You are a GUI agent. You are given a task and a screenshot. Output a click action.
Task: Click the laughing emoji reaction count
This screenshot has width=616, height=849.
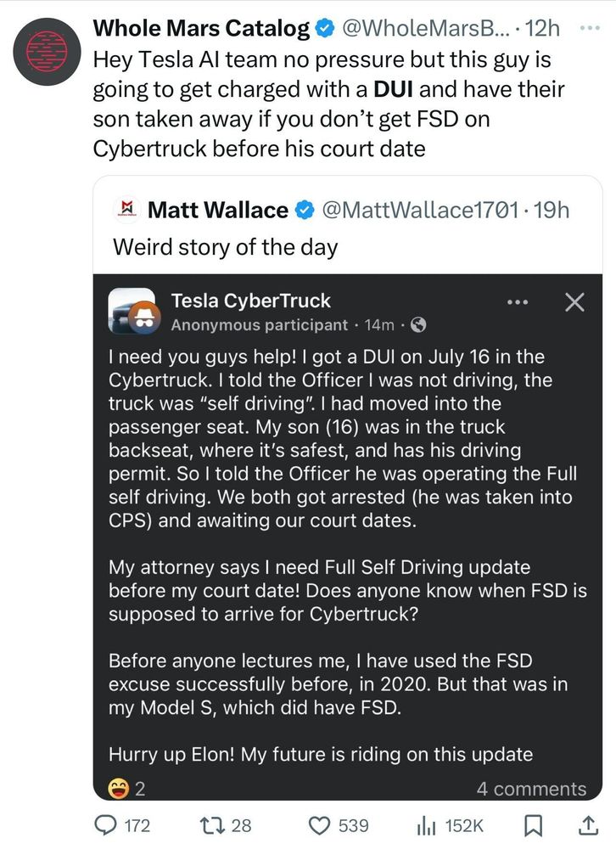coord(126,789)
